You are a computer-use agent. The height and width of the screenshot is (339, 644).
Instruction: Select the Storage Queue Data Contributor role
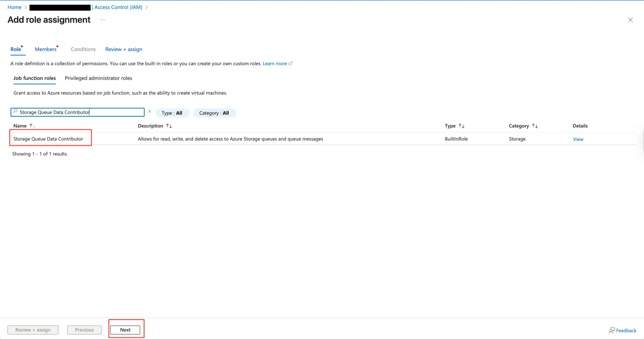point(48,139)
